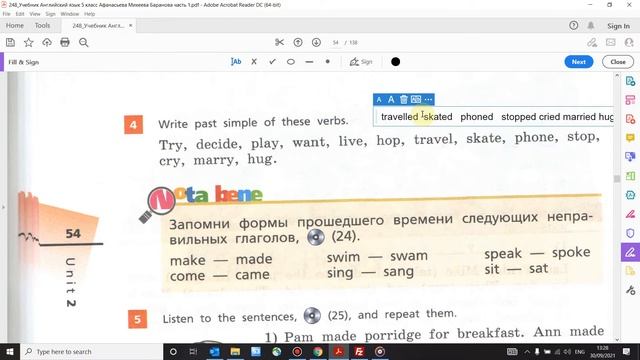The width and height of the screenshot is (640, 360).
Task: Open more options for text field
Action: [x=428, y=100]
